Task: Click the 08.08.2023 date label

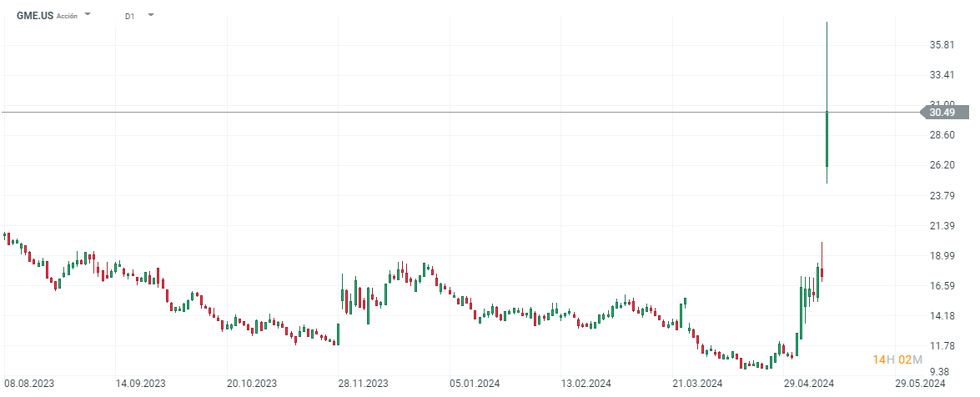Action: coord(28,383)
